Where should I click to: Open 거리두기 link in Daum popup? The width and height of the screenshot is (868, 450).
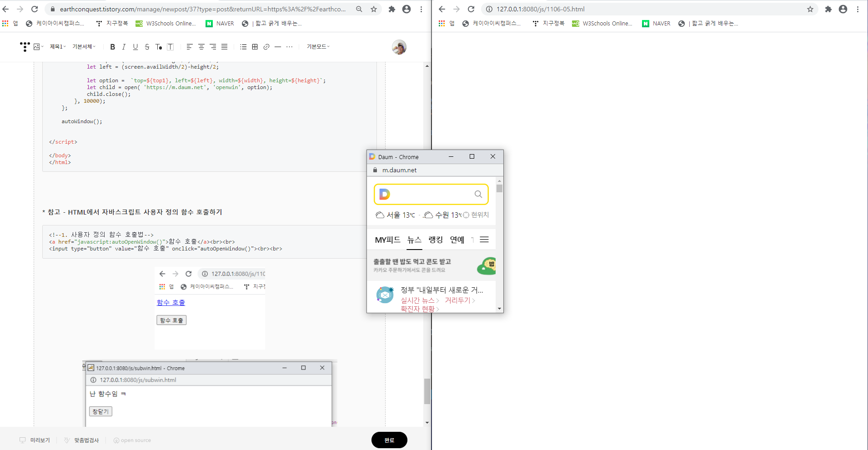click(x=460, y=300)
